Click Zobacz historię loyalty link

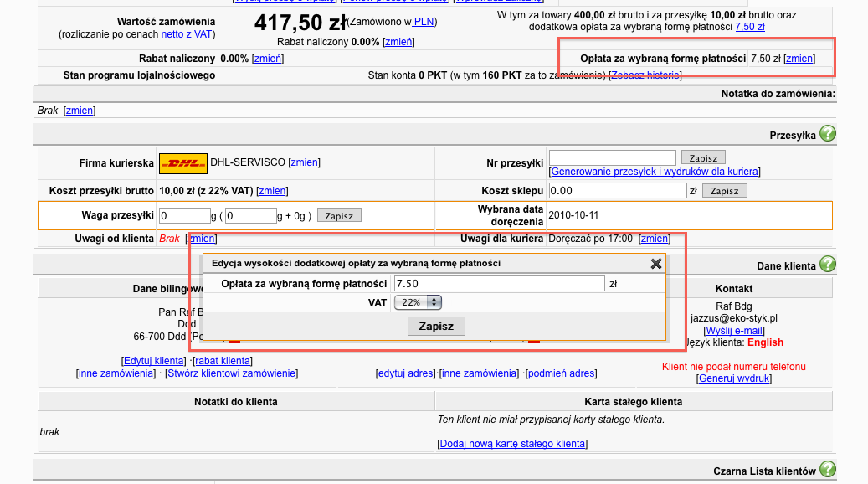click(645, 75)
